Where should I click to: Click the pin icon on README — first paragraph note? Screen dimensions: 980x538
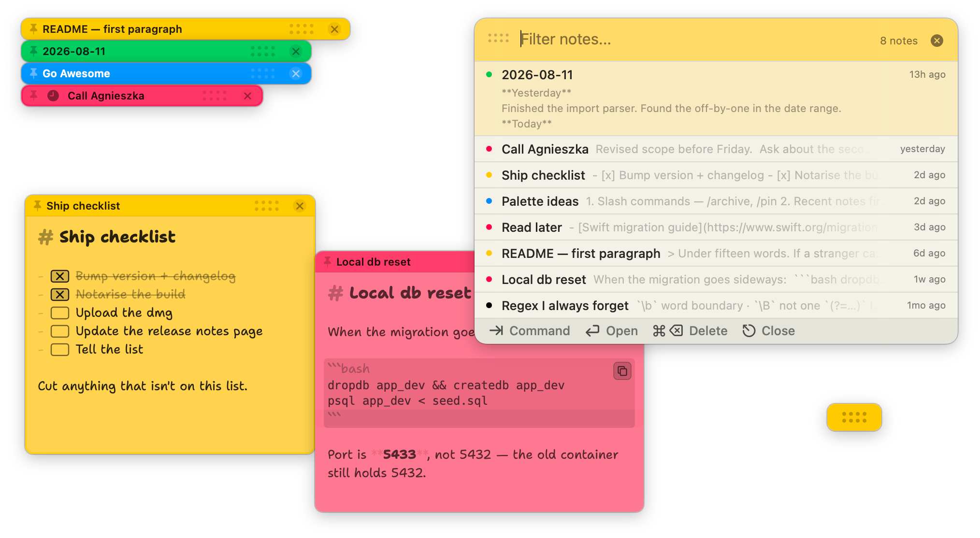point(33,29)
